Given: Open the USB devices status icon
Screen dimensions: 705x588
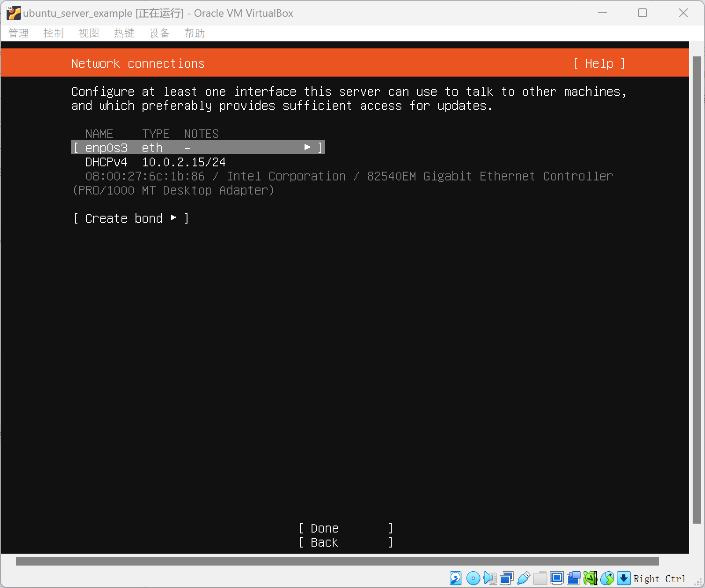Looking at the screenshot, I should pyautogui.click(x=523, y=578).
